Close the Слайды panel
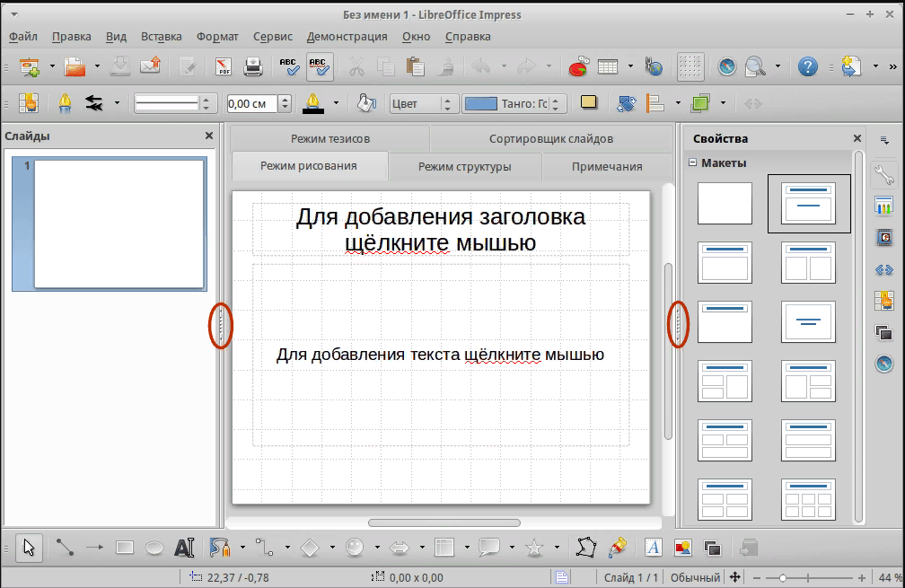 [x=209, y=136]
